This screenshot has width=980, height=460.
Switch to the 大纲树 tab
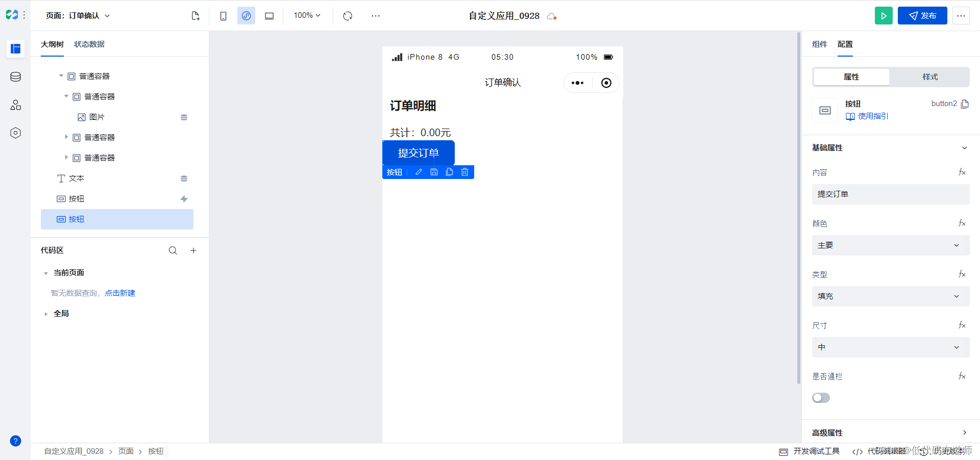[52, 44]
